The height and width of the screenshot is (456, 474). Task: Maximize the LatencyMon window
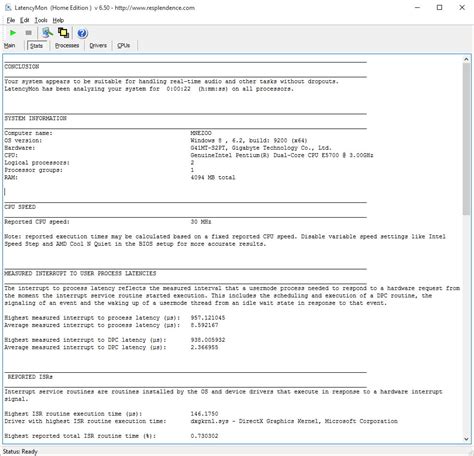pyautogui.click(x=440, y=8)
